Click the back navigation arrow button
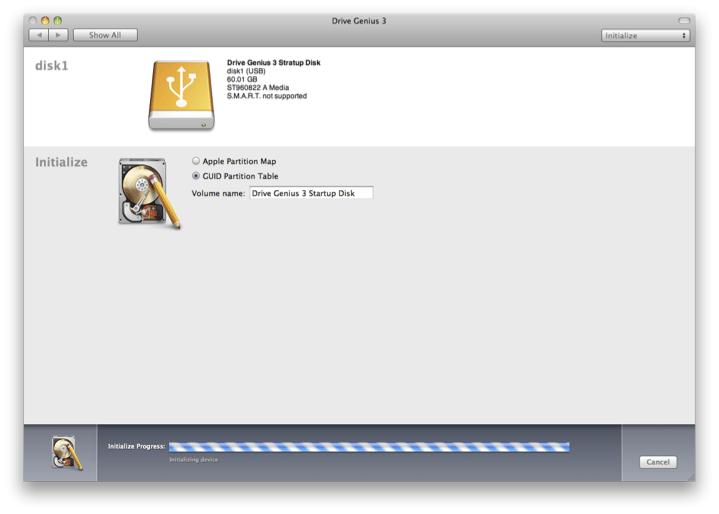 pyautogui.click(x=39, y=35)
